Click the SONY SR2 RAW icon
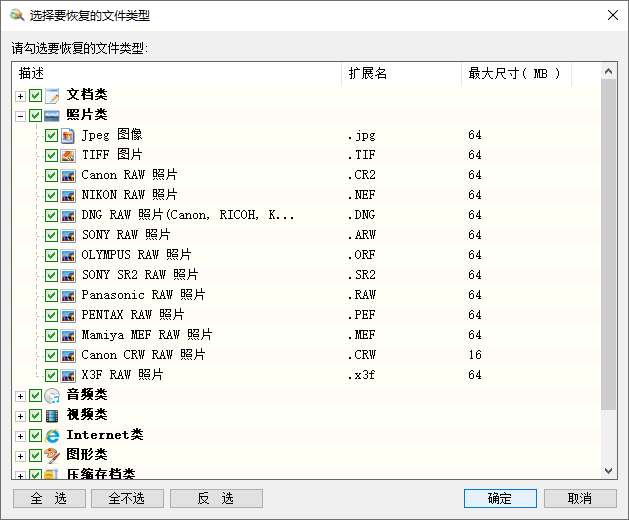The width and height of the screenshot is (629, 520). [x=68, y=276]
